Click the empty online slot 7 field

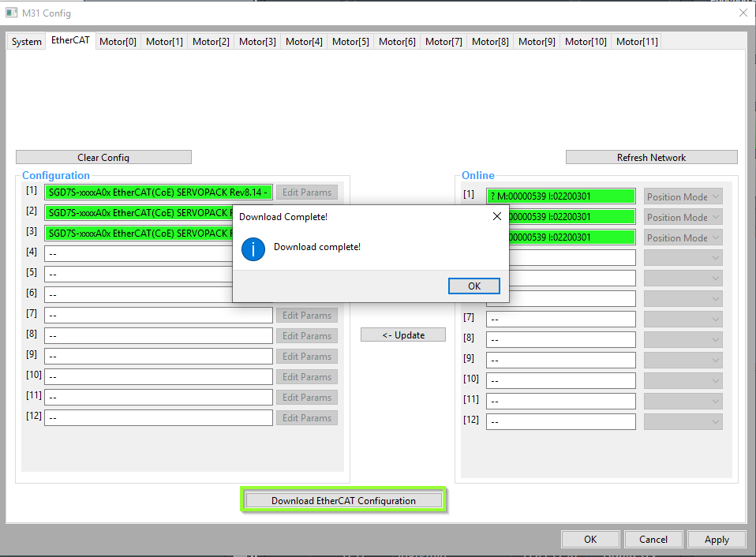click(561, 319)
